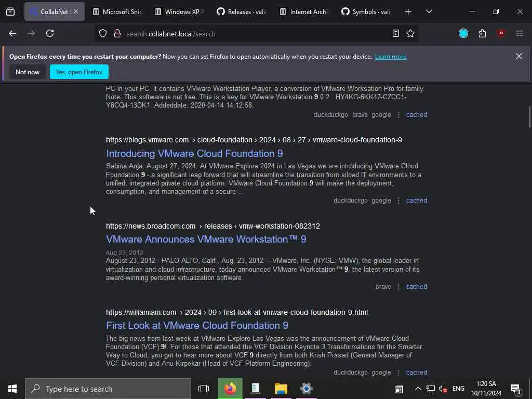Click the system tray news widget icon
The width and height of the screenshot is (532, 399).
click(x=399, y=389)
